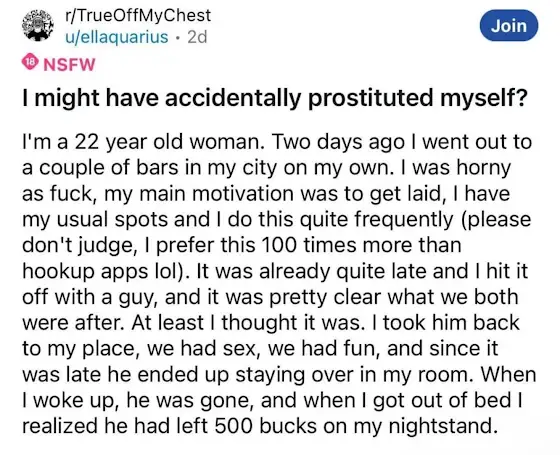Screen dimensions: 560x455
Task: Click body line starting "to my place"
Action: [260, 349]
